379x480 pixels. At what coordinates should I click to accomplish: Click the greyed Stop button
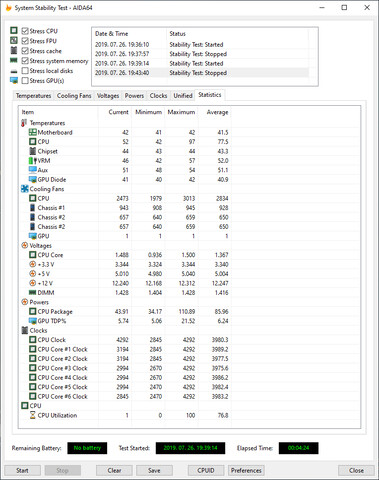pos(62,470)
